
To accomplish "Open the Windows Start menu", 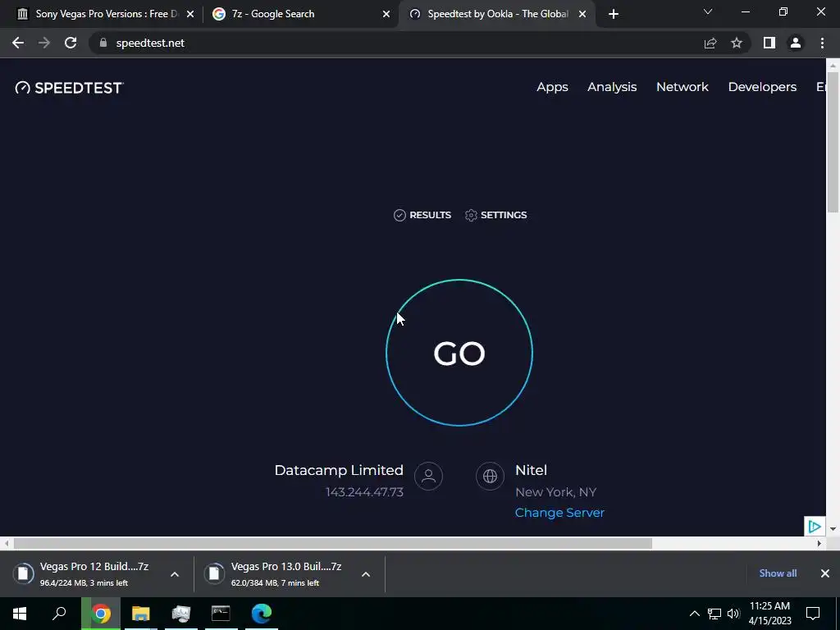I will point(20,614).
